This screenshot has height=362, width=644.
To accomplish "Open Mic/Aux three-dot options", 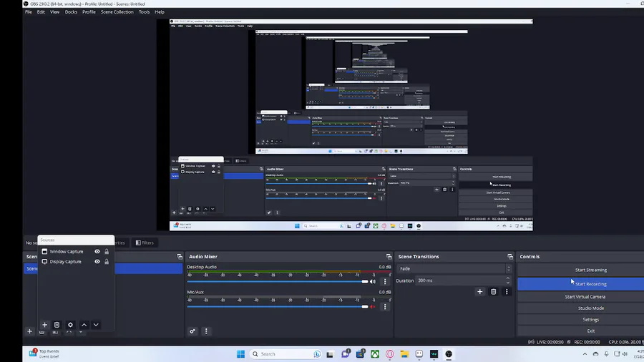I will point(385,307).
